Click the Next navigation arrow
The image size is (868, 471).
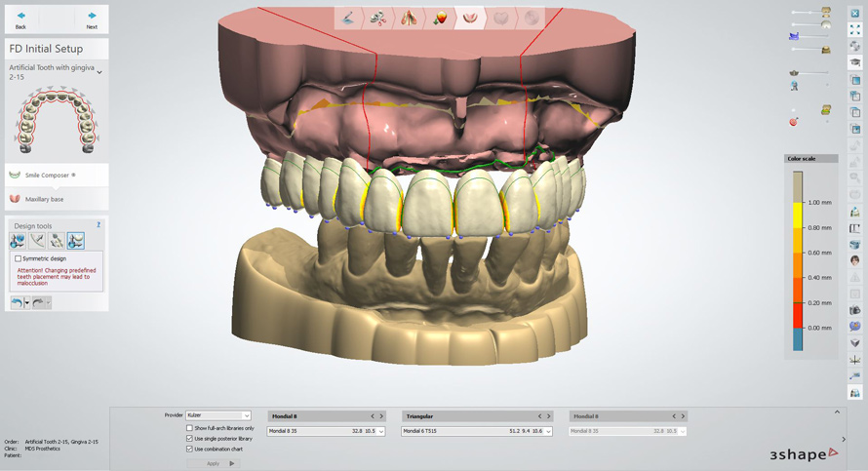(x=92, y=17)
